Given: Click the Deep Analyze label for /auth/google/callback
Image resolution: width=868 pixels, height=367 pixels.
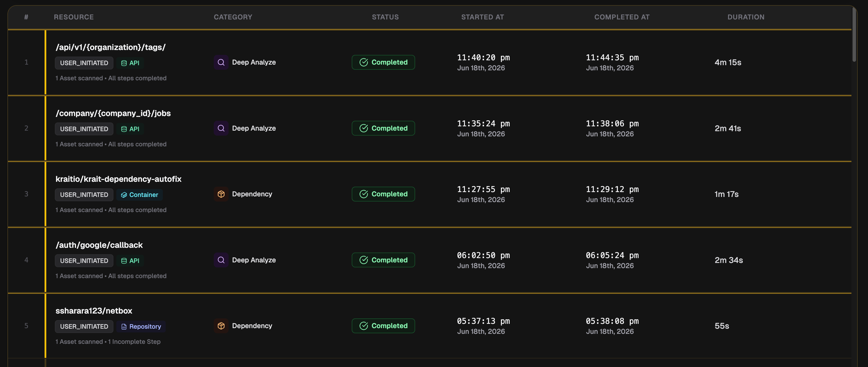Looking at the screenshot, I should click(x=254, y=260).
